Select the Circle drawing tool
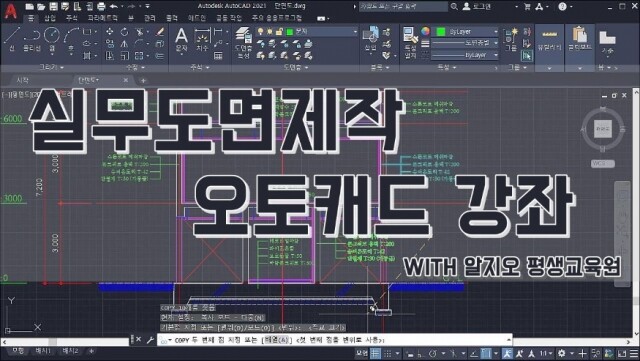This screenshot has height=361, width=640. pyautogui.click(x=52, y=38)
